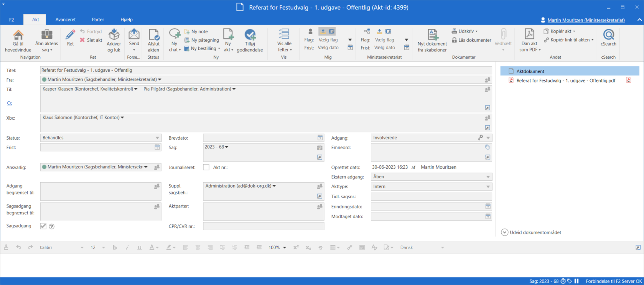Add a new note with Ny note
Viewport: 644px width, 285px height.
point(196,31)
